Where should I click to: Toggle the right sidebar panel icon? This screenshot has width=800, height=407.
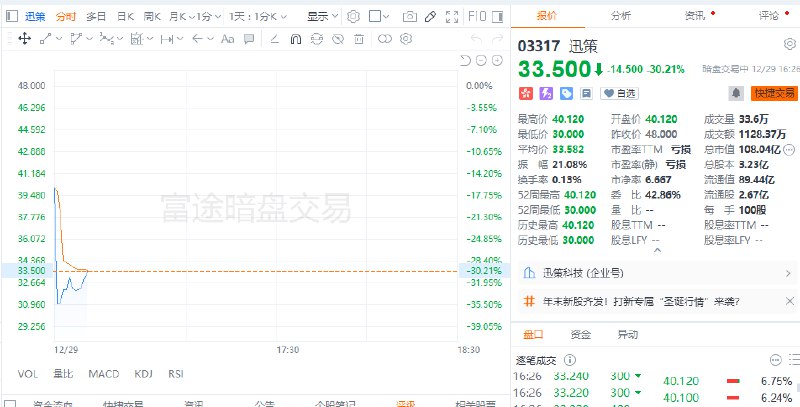point(497,16)
